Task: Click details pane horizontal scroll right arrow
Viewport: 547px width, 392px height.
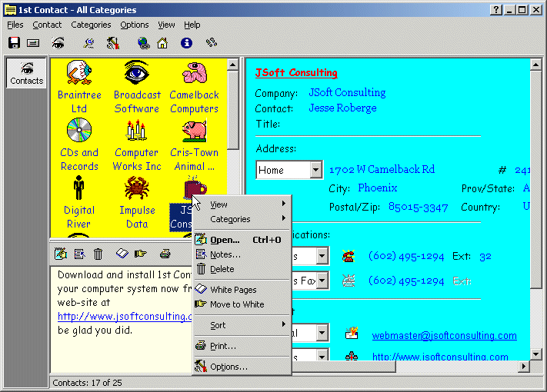Action: click(x=523, y=366)
